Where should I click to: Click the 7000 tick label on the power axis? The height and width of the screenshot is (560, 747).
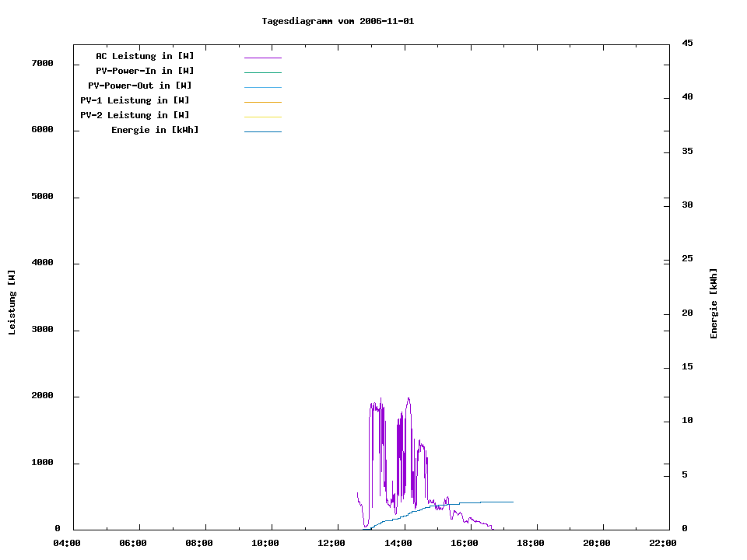[40, 63]
